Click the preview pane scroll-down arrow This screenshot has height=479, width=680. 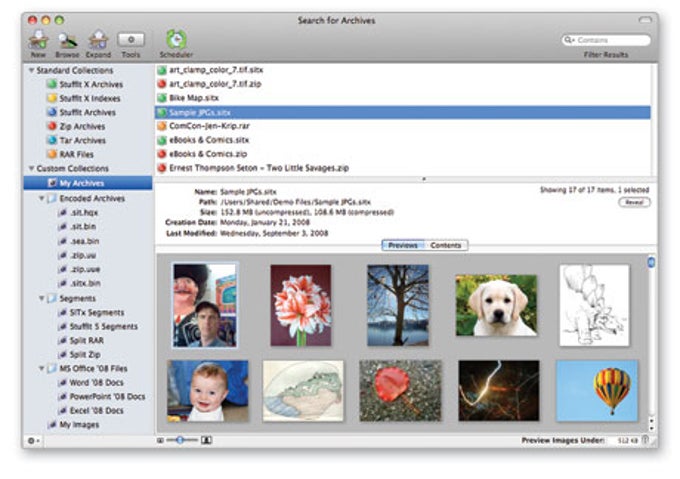coord(651,428)
